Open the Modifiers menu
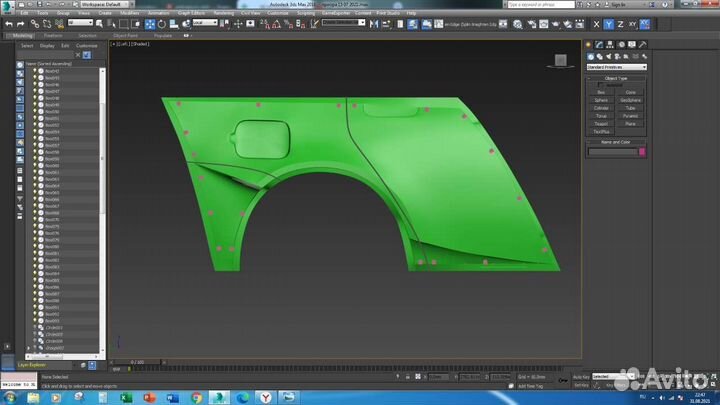The width and height of the screenshot is (720, 405). tap(130, 13)
